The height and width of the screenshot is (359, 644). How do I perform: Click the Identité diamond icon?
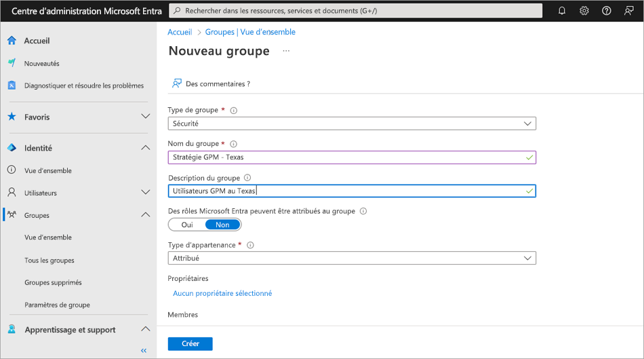(x=12, y=148)
